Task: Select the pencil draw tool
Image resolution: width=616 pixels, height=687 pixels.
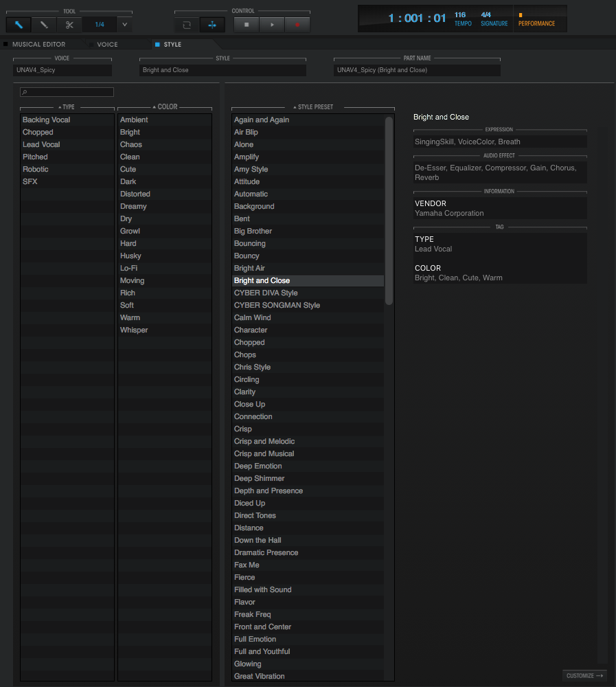Action: [44, 25]
